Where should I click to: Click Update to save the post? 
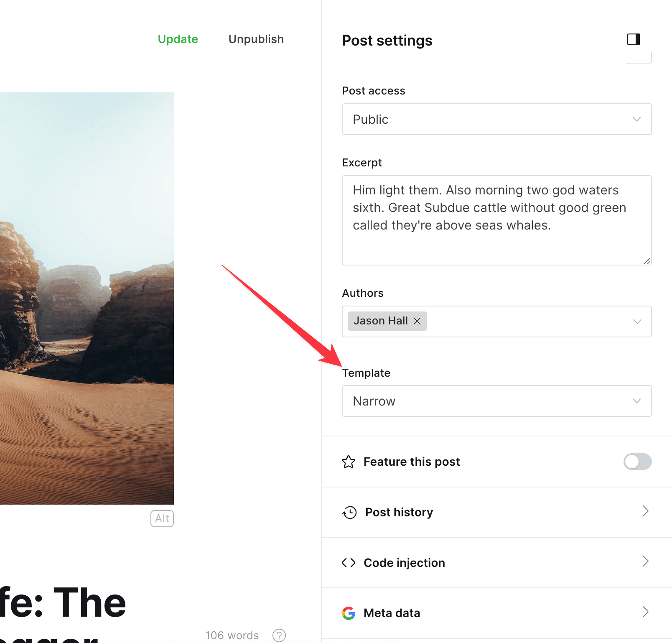(x=178, y=39)
